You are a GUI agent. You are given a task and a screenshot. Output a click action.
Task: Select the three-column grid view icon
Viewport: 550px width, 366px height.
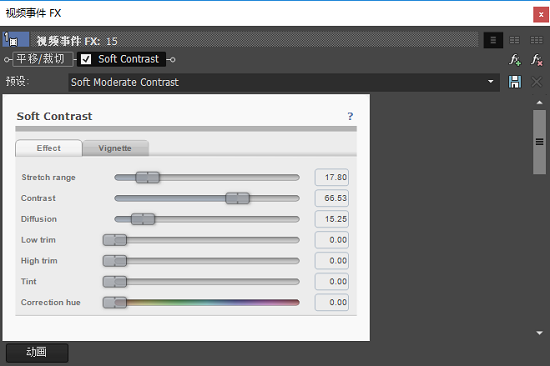click(536, 40)
